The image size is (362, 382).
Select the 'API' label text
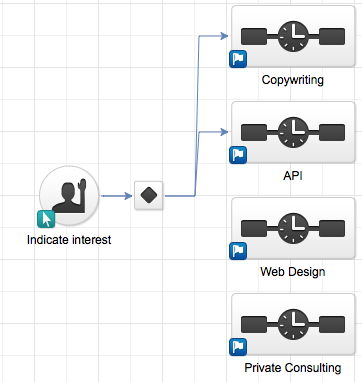[x=293, y=175]
